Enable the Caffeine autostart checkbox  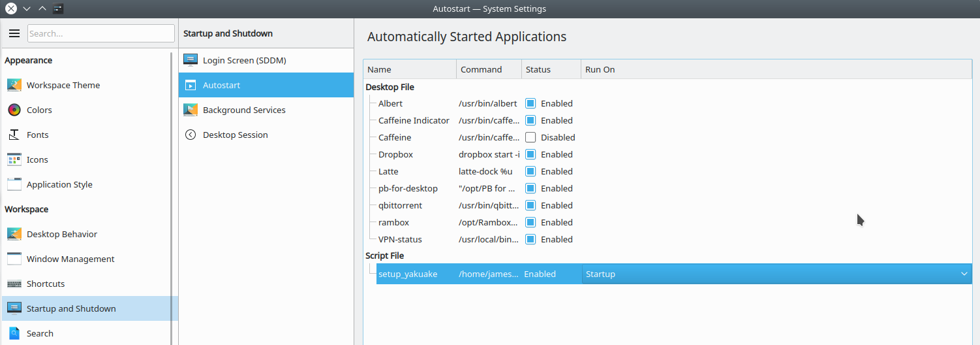[x=530, y=137]
